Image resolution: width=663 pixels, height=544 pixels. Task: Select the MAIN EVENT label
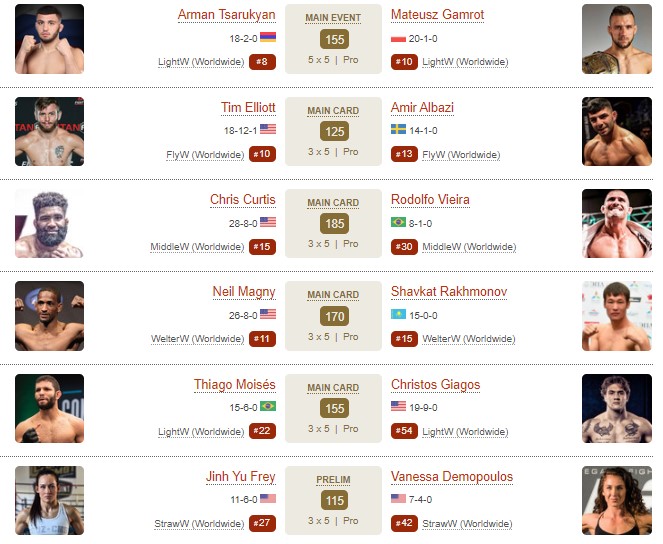[333, 18]
